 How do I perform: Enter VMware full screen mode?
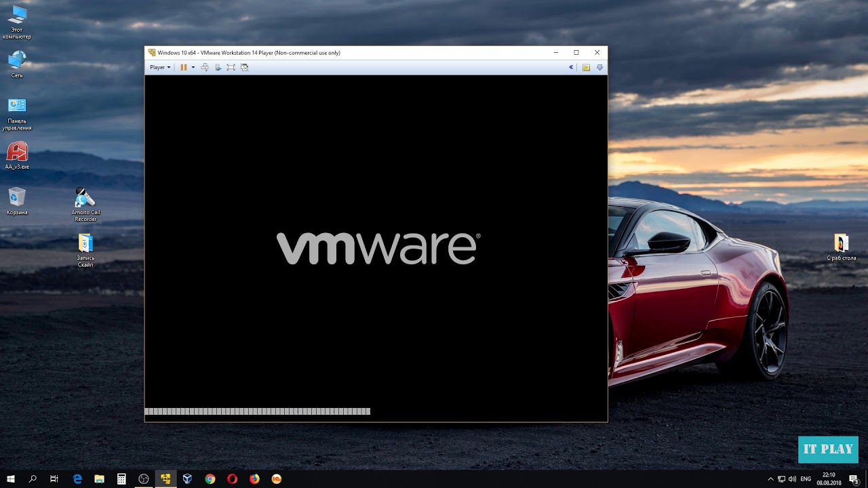pos(231,67)
